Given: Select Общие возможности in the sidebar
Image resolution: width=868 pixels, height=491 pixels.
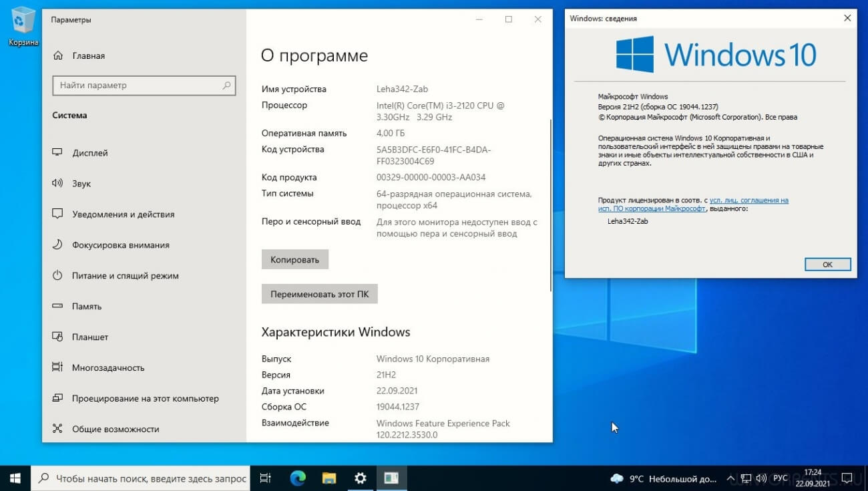Looking at the screenshot, I should pos(116,430).
